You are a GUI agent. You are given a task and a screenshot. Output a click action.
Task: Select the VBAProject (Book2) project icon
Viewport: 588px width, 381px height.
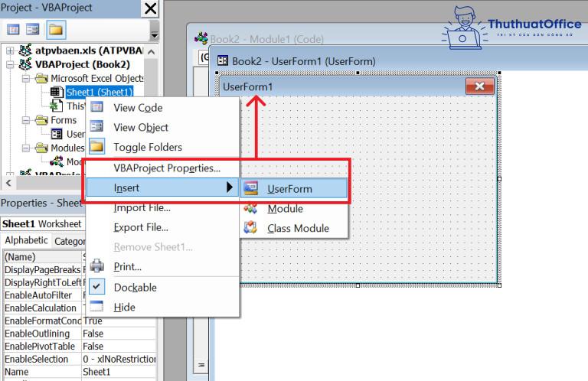pos(25,64)
